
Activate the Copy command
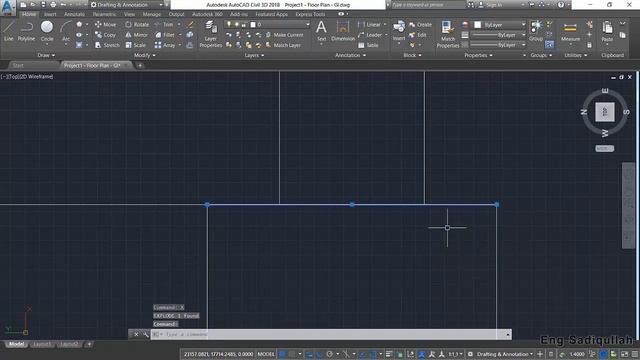coord(105,35)
